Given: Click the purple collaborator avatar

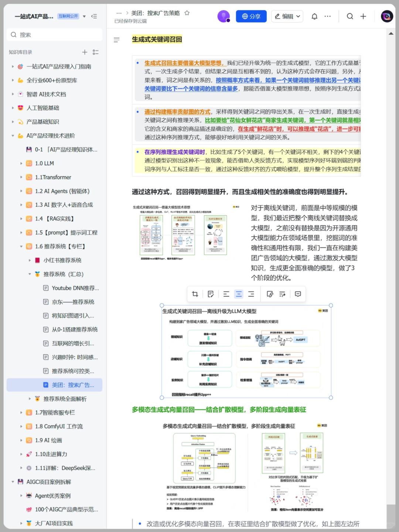Looking at the screenshot, I should point(224,16).
